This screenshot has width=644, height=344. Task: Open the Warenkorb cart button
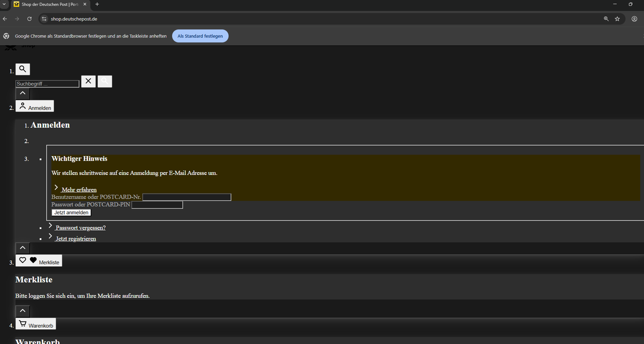pyautogui.click(x=35, y=325)
